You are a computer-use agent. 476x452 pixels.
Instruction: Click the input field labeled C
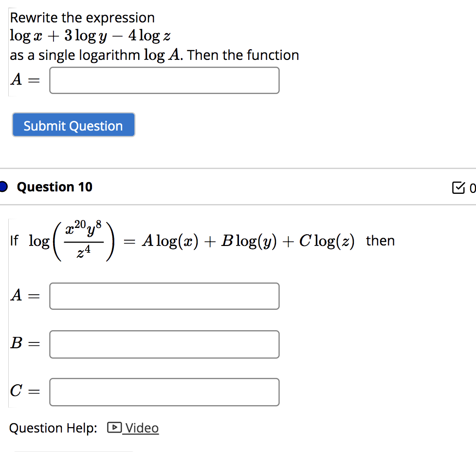(164, 392)
